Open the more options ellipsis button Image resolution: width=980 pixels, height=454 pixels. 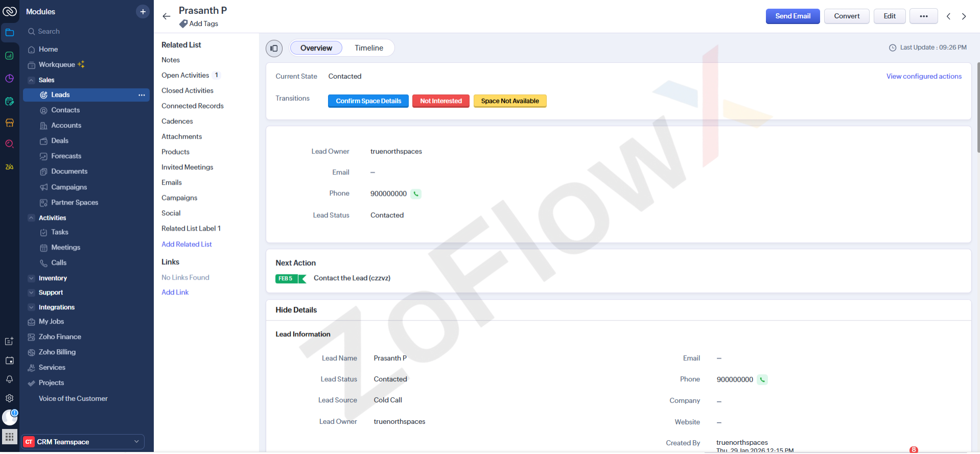[x=923, y=16]
